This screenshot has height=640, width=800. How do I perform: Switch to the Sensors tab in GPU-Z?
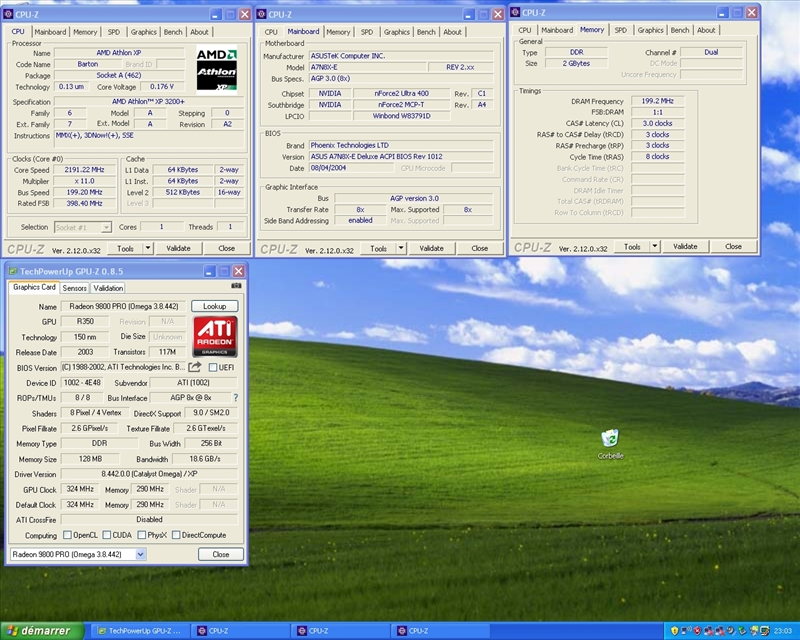(x=74, y=288)
